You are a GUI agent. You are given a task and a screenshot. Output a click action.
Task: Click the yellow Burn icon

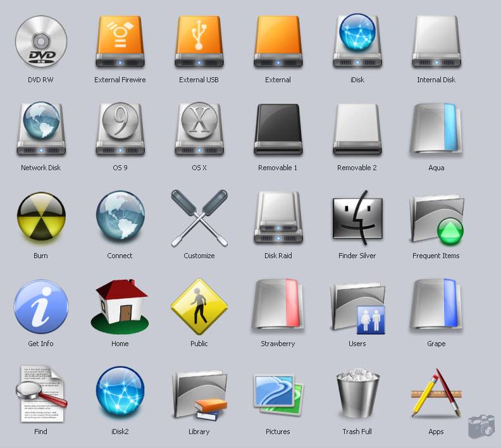[40, 218]
